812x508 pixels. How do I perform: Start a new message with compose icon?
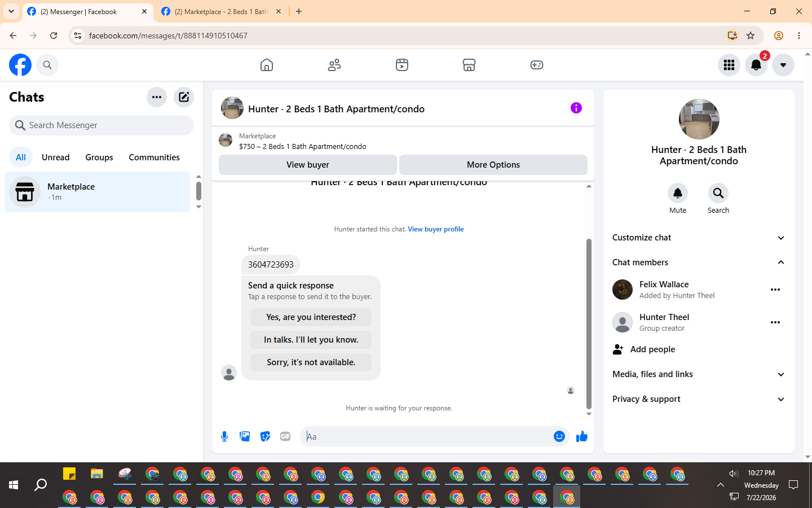click(184, 97)
